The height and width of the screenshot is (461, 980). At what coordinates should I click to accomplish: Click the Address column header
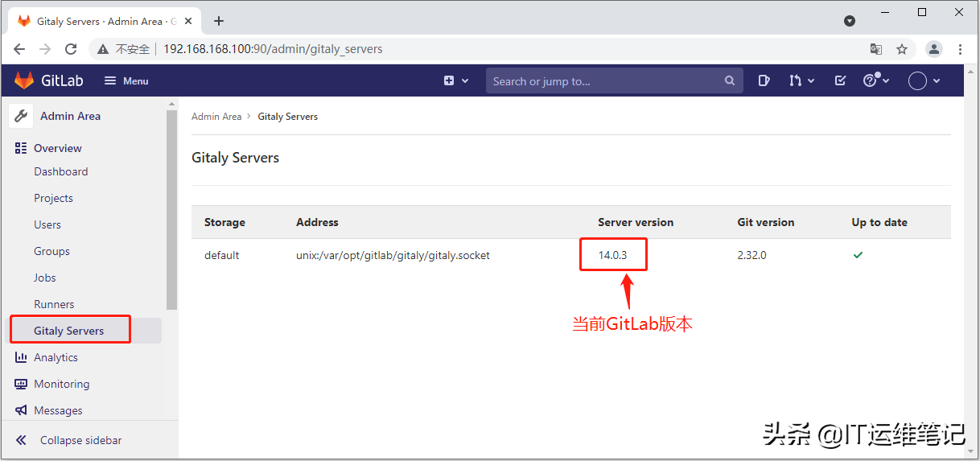[x=317, y=222]
